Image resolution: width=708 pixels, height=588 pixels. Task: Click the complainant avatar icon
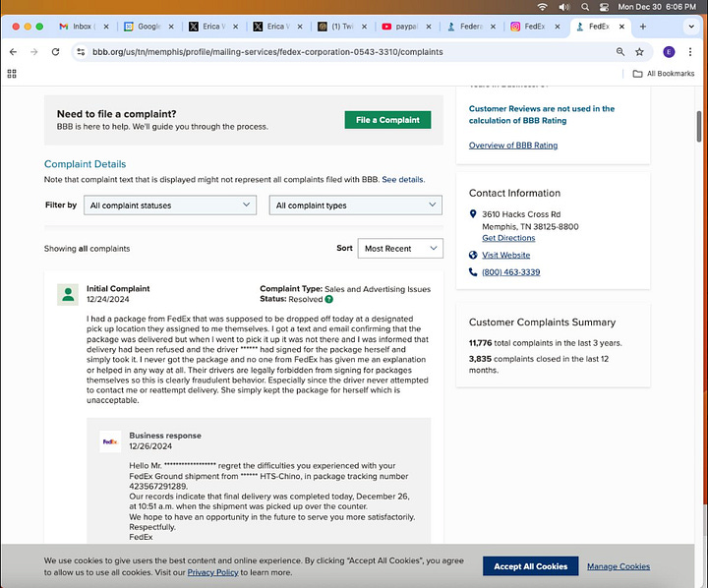(68, 294)
